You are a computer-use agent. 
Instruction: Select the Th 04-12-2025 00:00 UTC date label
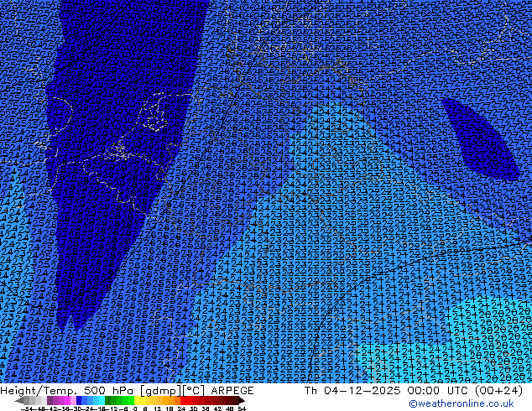coord(414,391)
